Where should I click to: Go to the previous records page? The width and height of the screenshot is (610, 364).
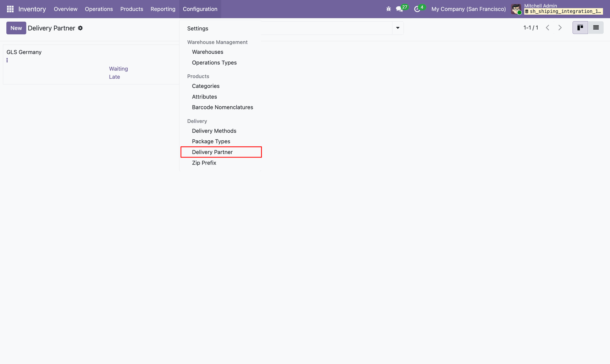click(x=547, y=28)
